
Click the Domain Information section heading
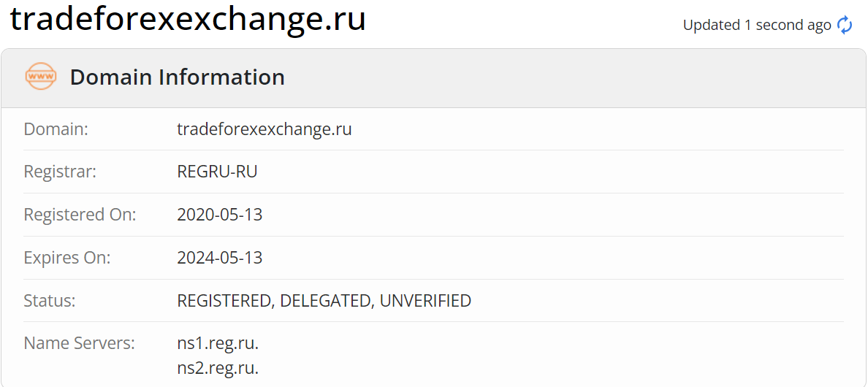tap(177, 77)
